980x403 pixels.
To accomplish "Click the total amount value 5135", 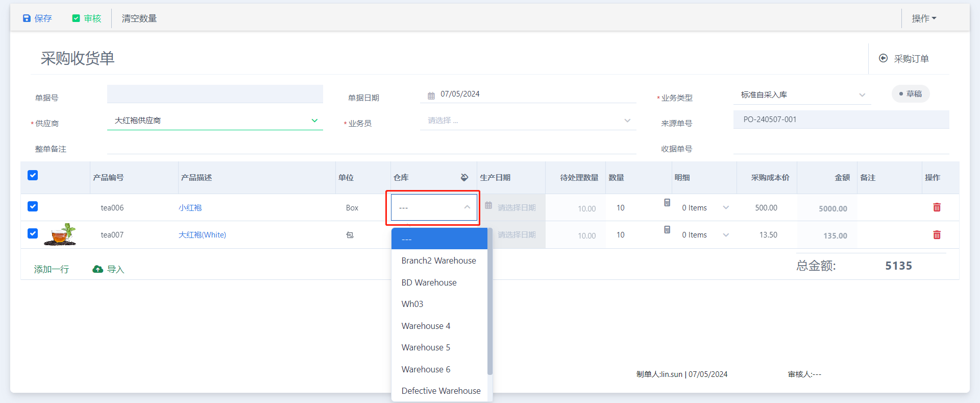I will (x=898, y=266).
